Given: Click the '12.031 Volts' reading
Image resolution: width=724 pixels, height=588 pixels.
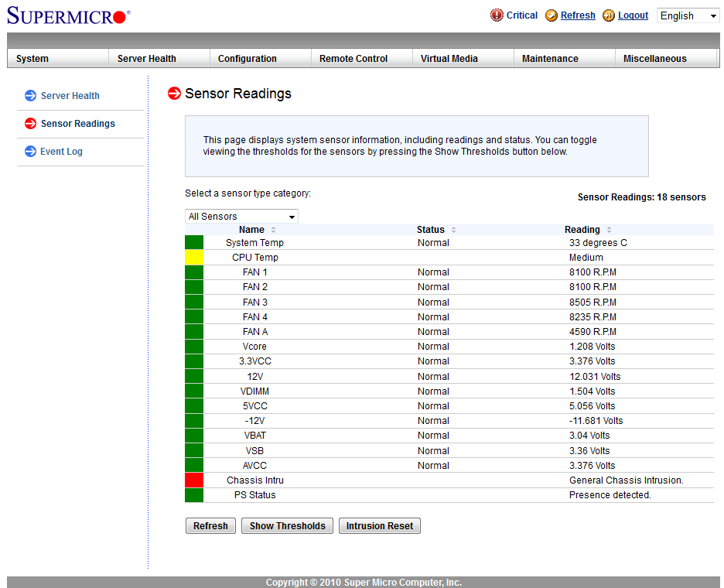Looking at the screenshot, I should [x=595, y=377].
